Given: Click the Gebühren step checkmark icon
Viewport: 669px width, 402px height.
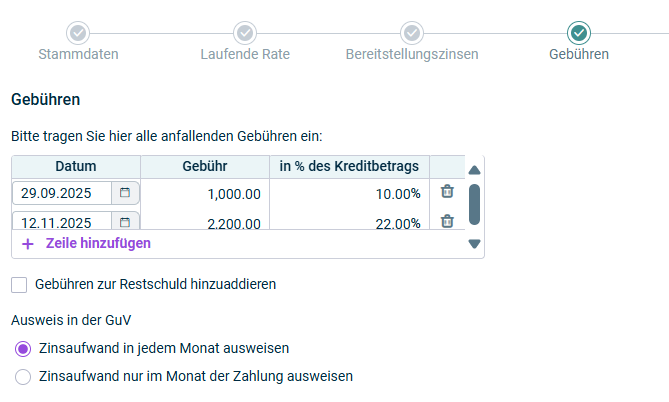Looking at the screenshot, I should tap(578, 33).
